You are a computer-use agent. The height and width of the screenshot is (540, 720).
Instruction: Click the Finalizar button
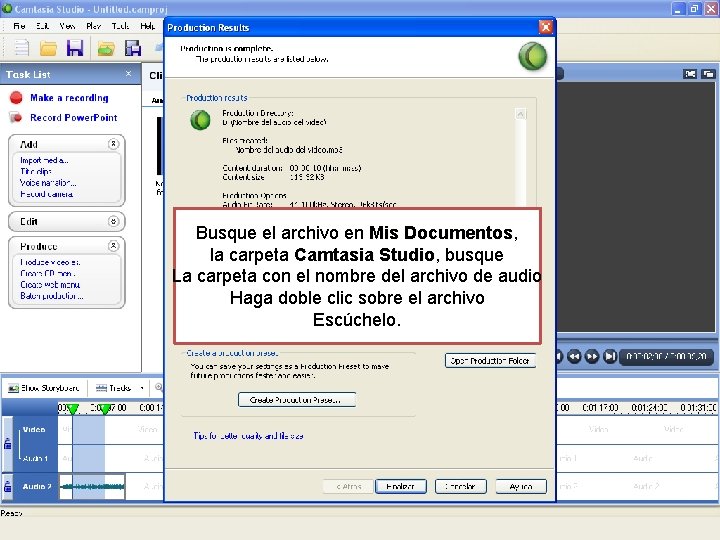(x=401, y=486)
